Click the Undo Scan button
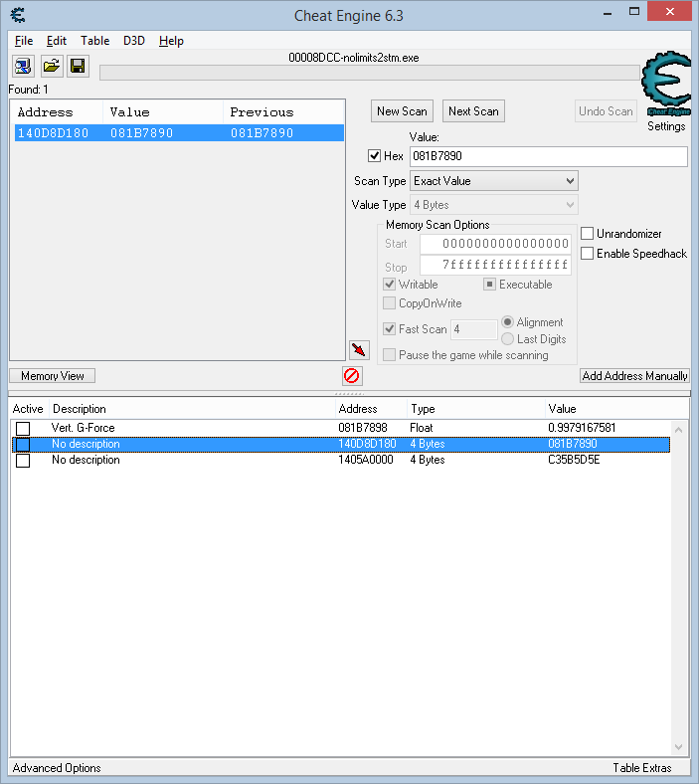Screen dimensions: 699x784 click(606, 111)
